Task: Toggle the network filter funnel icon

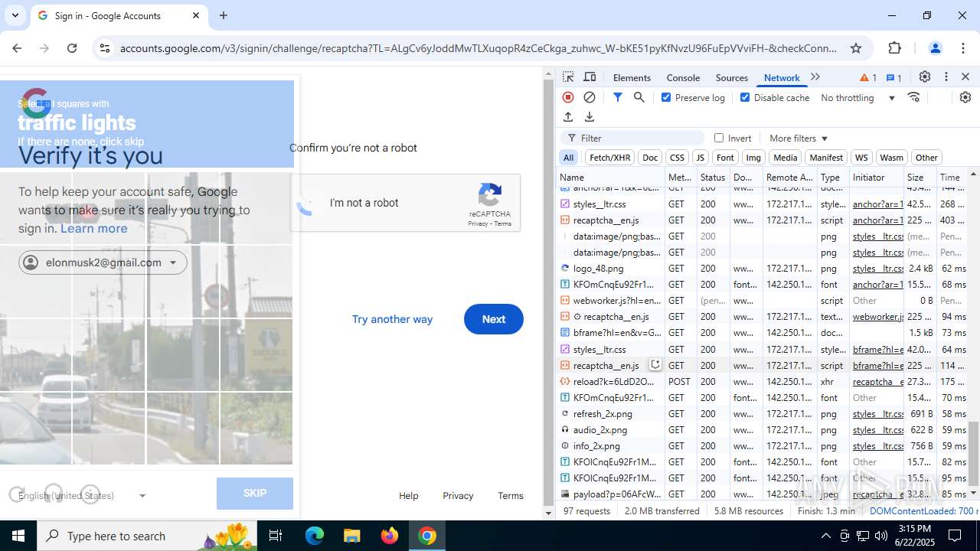Action: (x=618, y=97)
